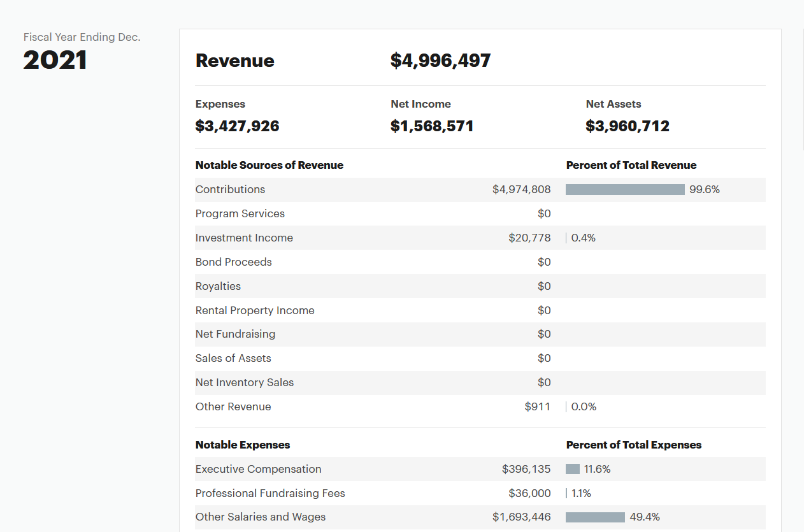The width and height of the screenshot is (804, 532).
Task: Select Professional Fundraising Fees amount $36,000
Action: pyautogui.click(x=529, y=493)
